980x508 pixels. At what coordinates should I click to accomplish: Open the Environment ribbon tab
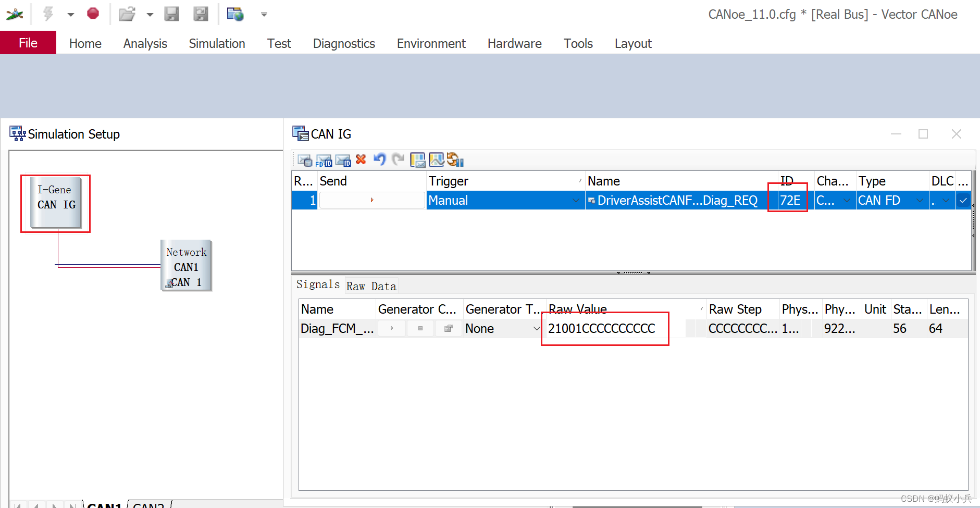(431, 43)
